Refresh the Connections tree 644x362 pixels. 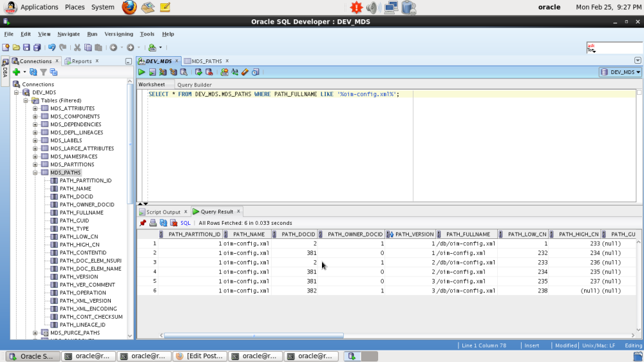pyautogui.click(x=33, y=72)
